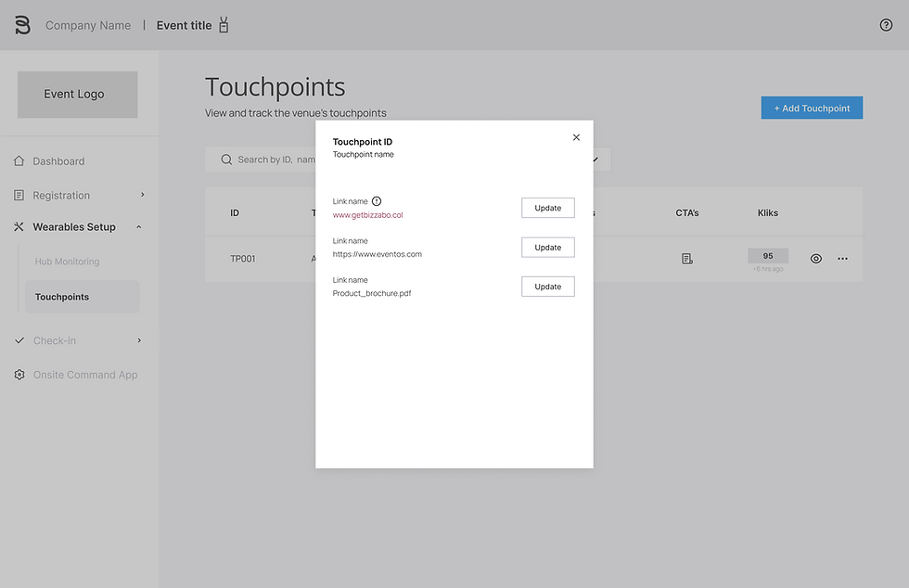Click the Registration form icon
The height and width of the screenshot is (588, 909).
coord(19,195)
